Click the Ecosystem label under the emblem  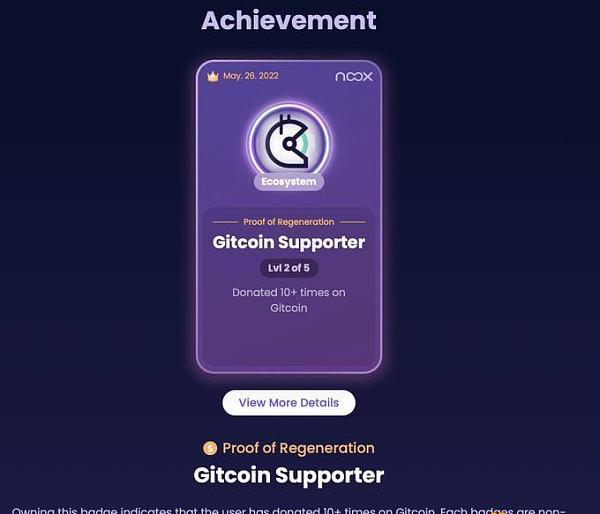289,182
